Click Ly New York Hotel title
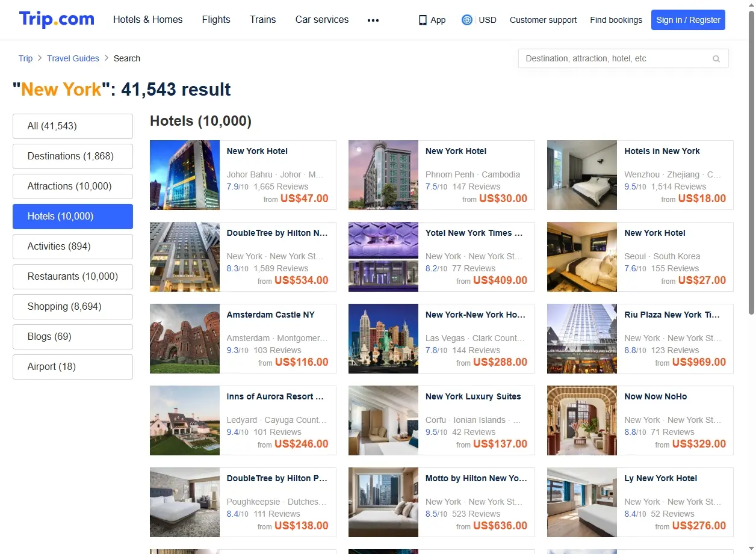 [661, 478]
